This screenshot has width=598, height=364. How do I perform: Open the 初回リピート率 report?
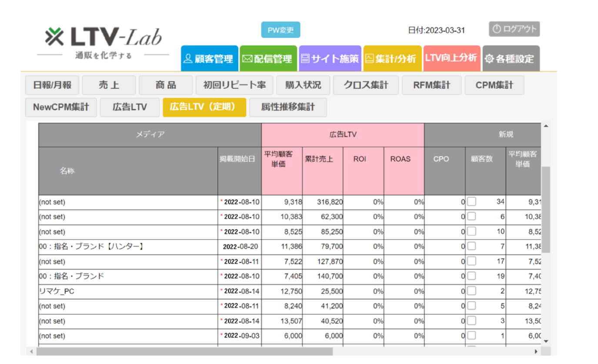pyautogui.click(x=234, y=85)
